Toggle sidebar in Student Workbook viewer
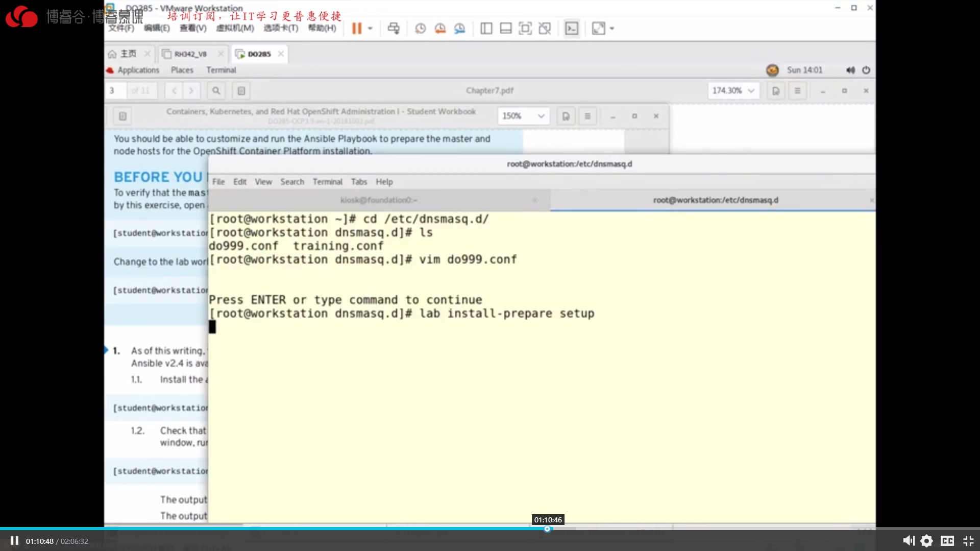 pyautogui.click(x=122, y=116)
